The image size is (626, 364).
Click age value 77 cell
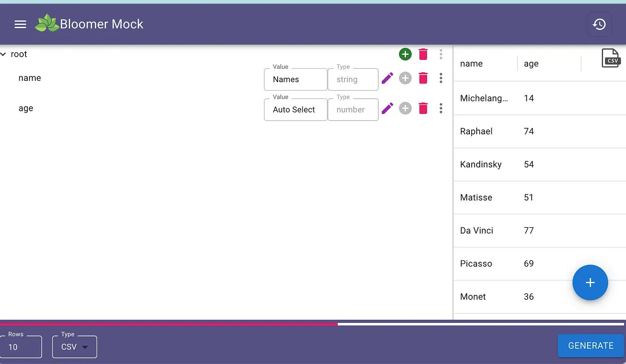pyautogui.click(x=549, y=230)
